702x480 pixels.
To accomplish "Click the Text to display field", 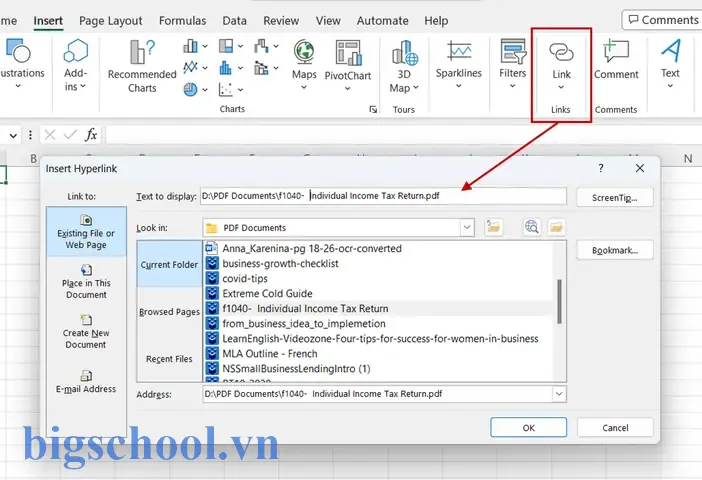I will [x=383, y=196].
